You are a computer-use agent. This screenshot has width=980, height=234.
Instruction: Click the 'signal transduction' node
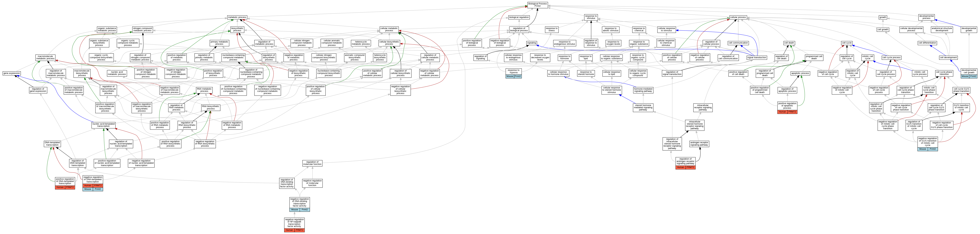tap(757, 57)
